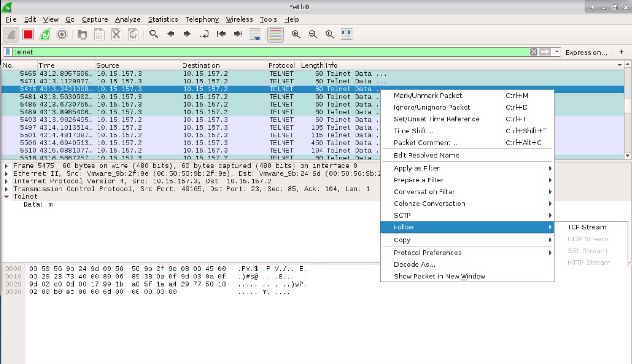Open the Colorize Conversation submenu
The height and width of the screenshot is (364, 632).
click(467, 204)
